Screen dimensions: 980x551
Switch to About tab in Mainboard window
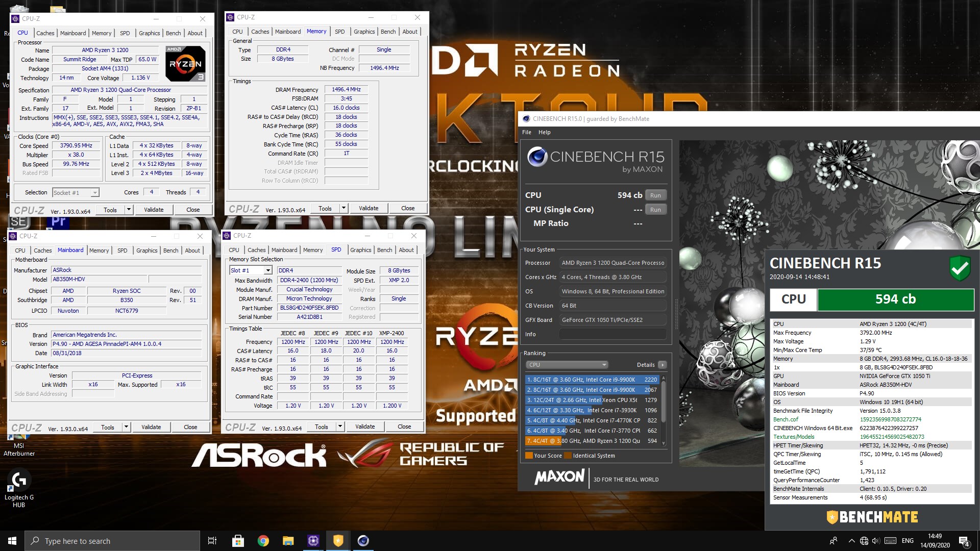[x=192, y=251]
